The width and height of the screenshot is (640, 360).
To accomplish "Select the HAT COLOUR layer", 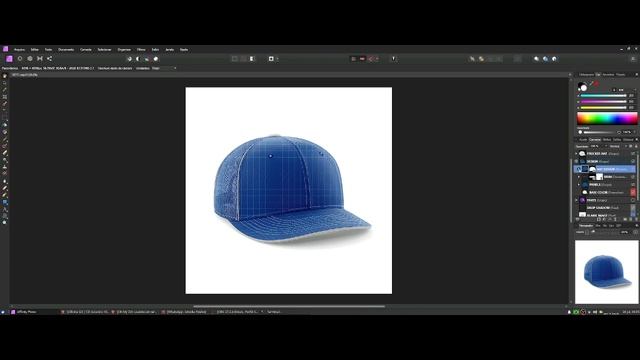I will (605, 169).
